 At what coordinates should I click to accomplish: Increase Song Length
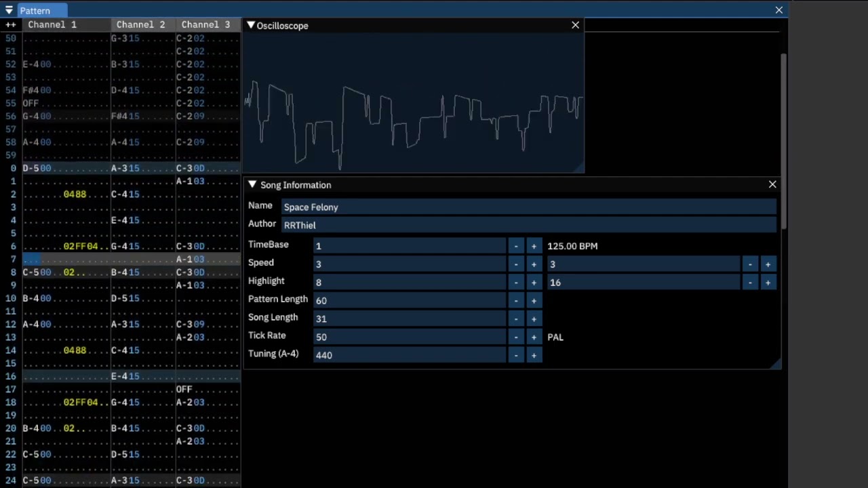[x=534, y=319]
